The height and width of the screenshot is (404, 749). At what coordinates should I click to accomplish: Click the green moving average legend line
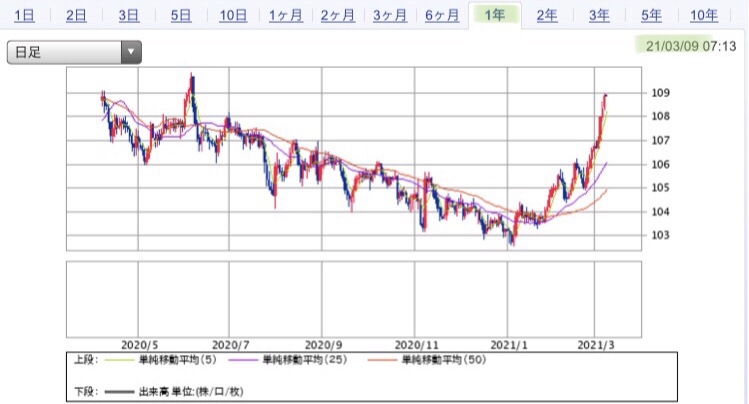pyautogui.click(x=119, y=360)
